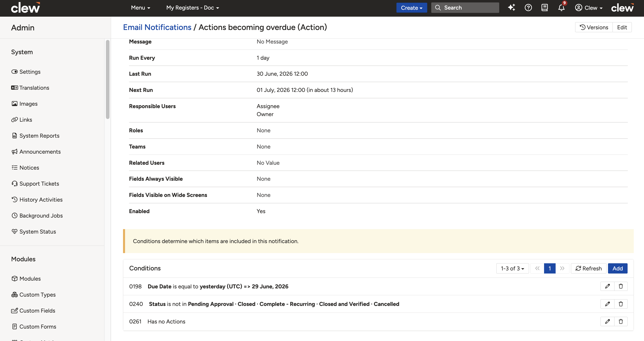Screen dimensions: 644x341
Task: Open Translations in the sidebar
Action: (30, 88)
